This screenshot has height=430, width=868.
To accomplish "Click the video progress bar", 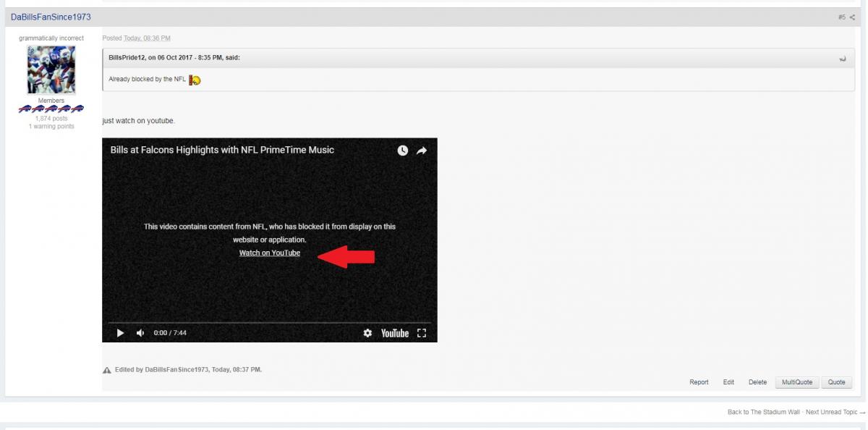I will tap(270, 322).
